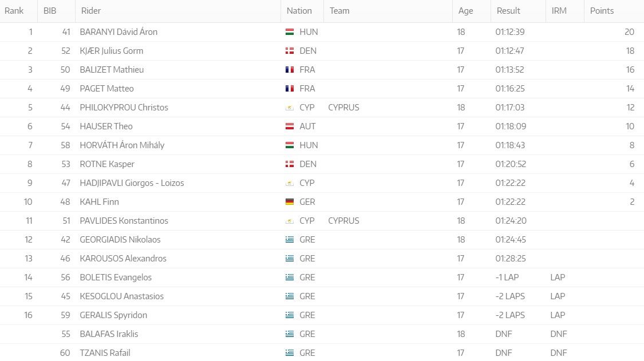Viewport: 644px width, 361px height.
Task: Click the Greece flag beside GEORGIADIS Nikolaos
Action: 290,240
